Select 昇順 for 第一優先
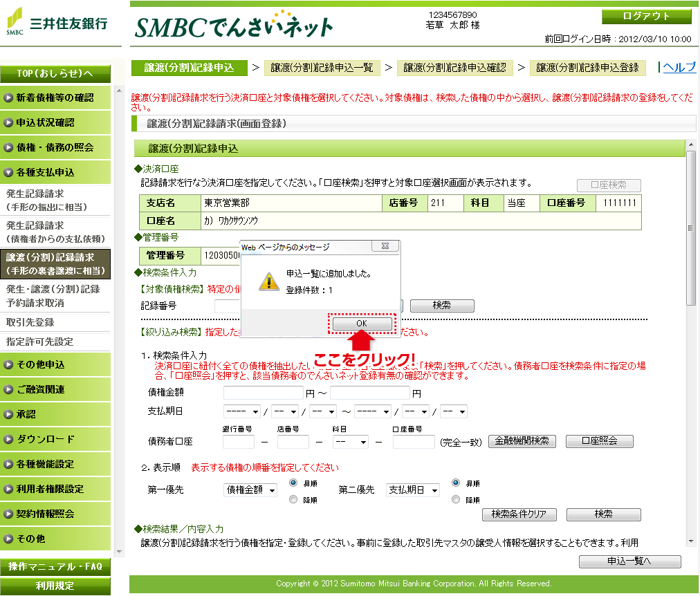Screen dimensions: 700x596 pyautogui.click(x=293, y=483)
